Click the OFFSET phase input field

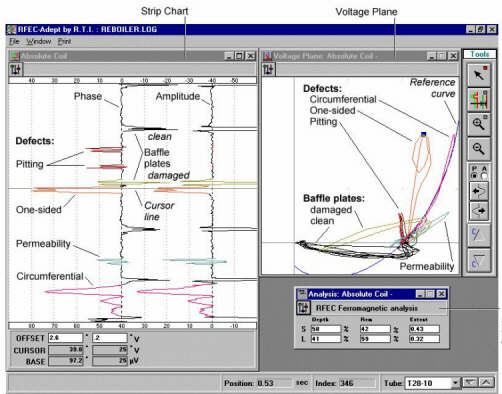coord(65,338)
